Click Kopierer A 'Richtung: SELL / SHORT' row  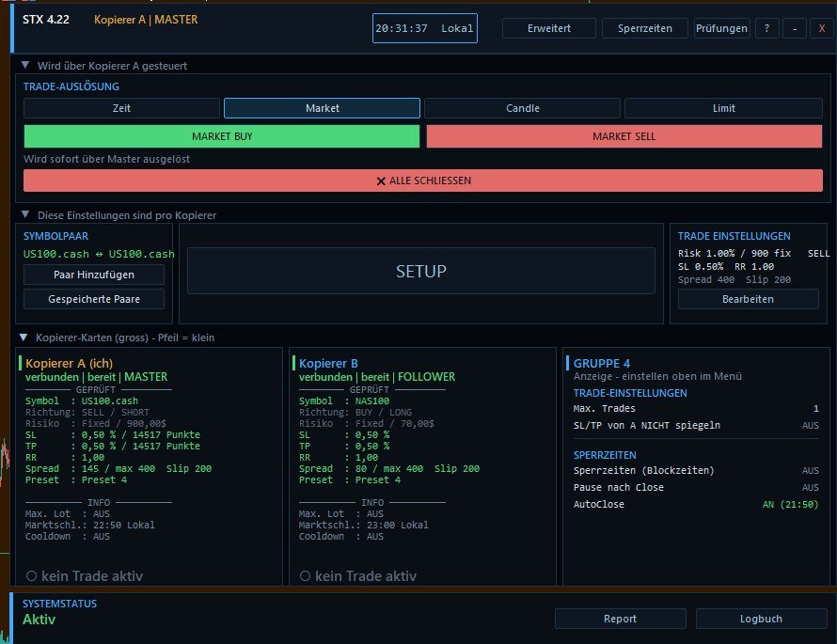point(87,412)
